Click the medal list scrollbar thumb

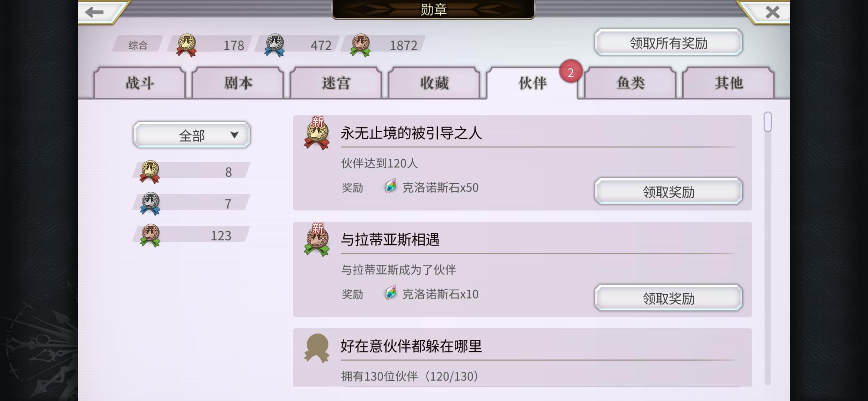click(x=767, y=122)
